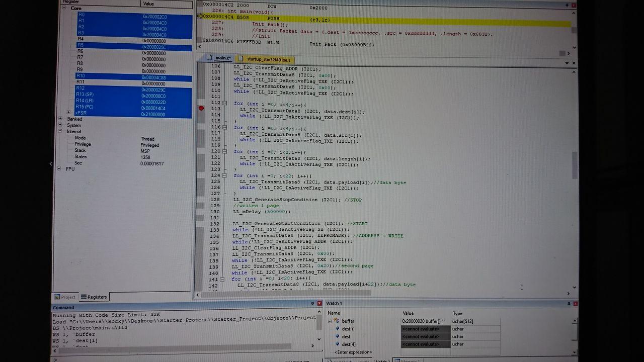Screen dimensions: 644x362
Task: Open the editor tab list dropdown arrow
Action: (x=567, y=63)
